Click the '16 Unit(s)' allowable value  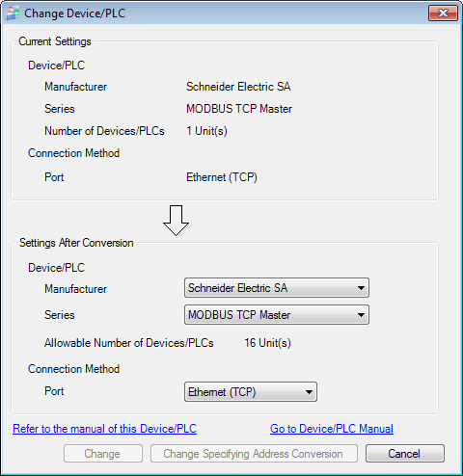click(267, 343)
